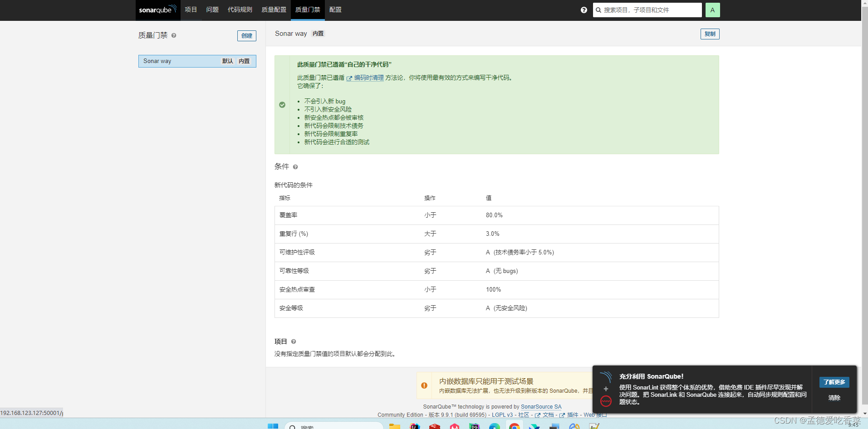Click the "新安全热点都会被审核" bullet
868x429 pixels.
coord(334,118)
